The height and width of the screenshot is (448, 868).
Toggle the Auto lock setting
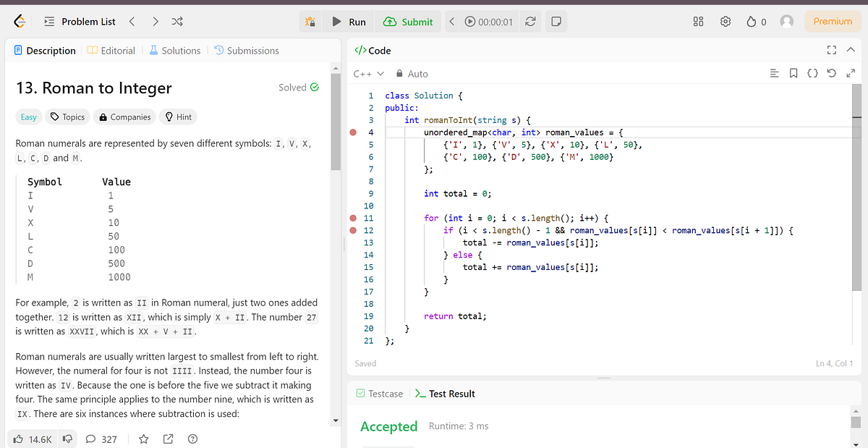click(x=412, y=74)
